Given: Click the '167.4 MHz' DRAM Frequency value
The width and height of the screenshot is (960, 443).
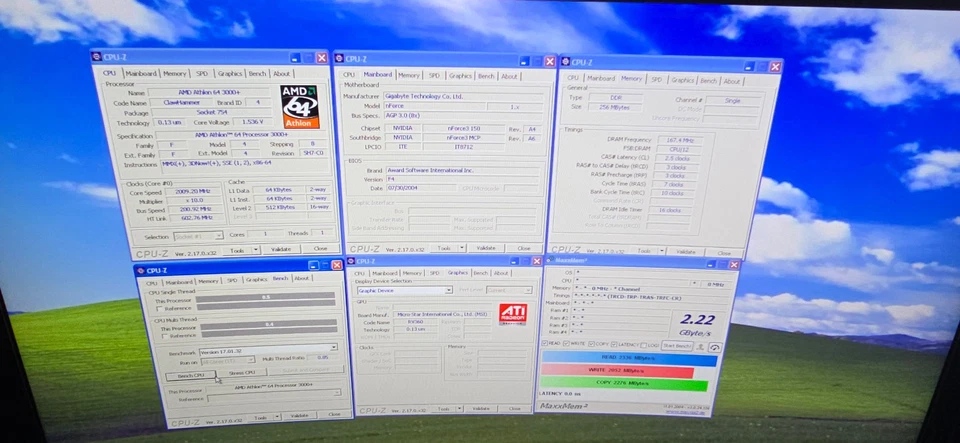Looking at the screenshot, I should tap(680, 140).
